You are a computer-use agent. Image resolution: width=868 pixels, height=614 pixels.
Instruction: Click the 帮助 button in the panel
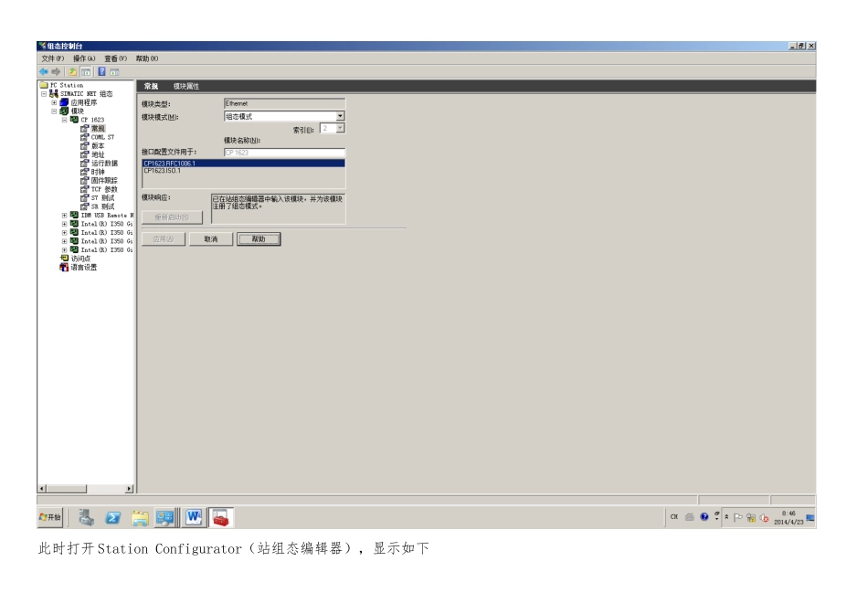tap(259, 239)
